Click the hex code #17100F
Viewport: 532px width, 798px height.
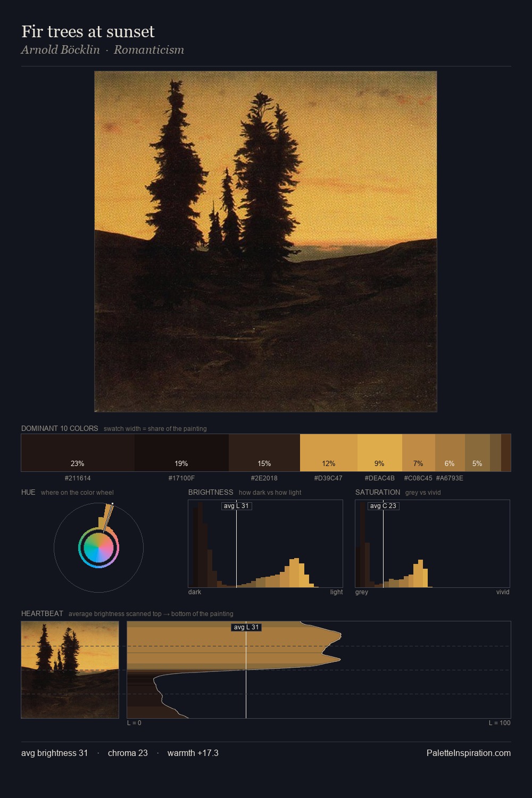[x=181, y=478]
